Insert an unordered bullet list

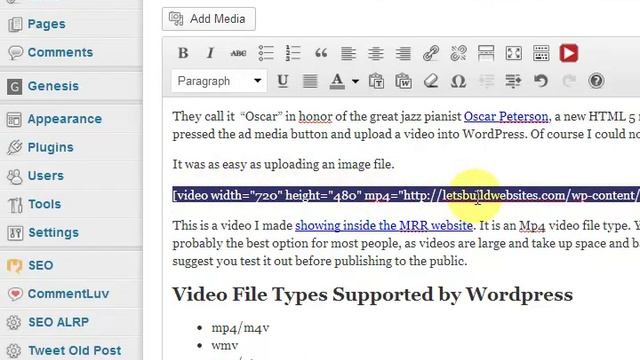[x=266, y=53]
